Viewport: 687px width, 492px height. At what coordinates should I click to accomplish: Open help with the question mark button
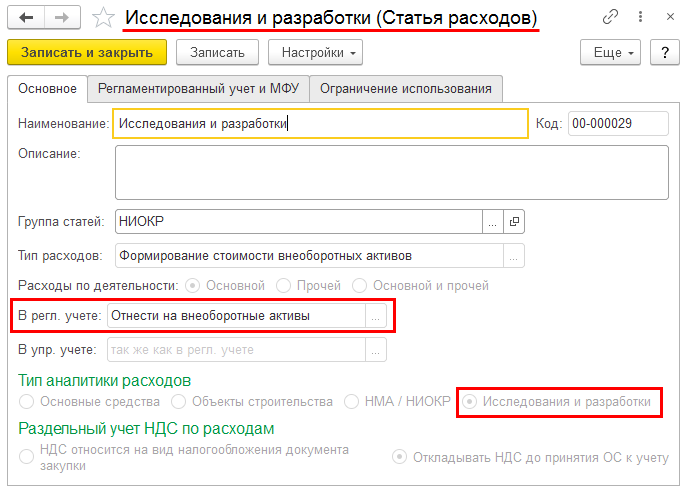[665, 53]
